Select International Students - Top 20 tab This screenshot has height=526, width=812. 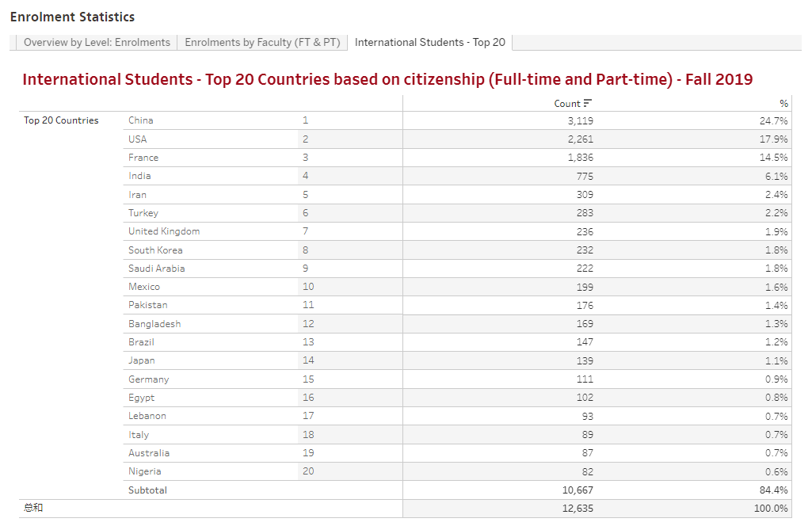(x=429, y=43)
